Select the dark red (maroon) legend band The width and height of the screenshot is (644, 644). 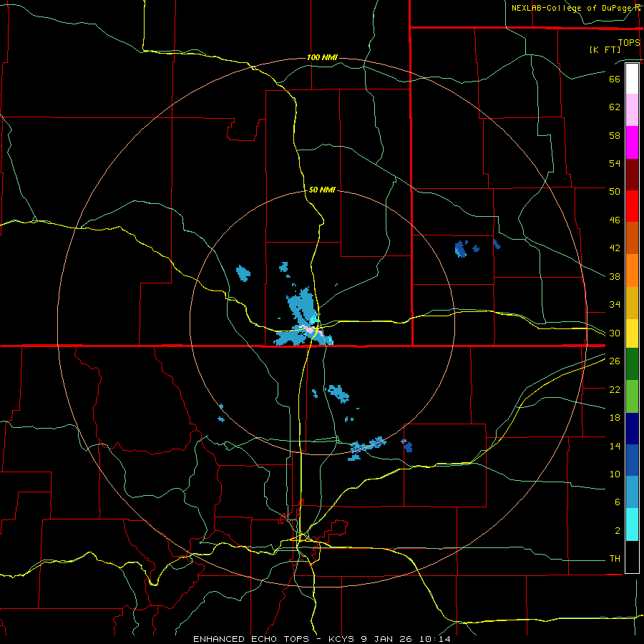(x=632, y=174)
